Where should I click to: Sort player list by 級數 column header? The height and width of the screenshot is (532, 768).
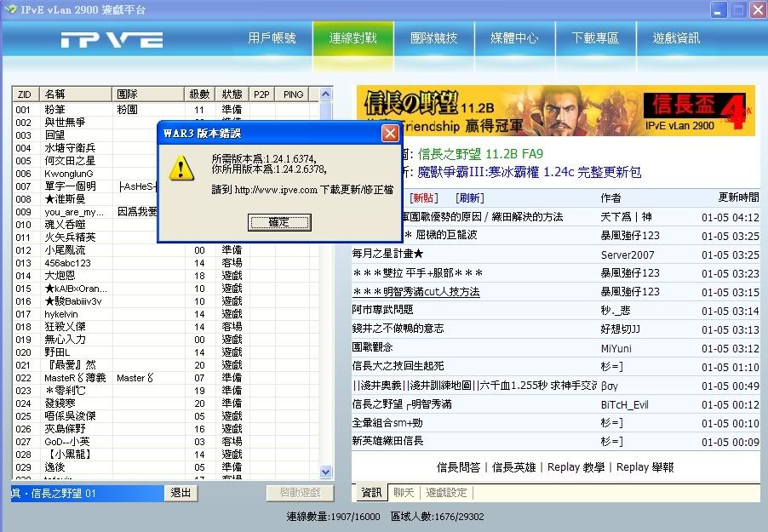(x=198, y=94)
